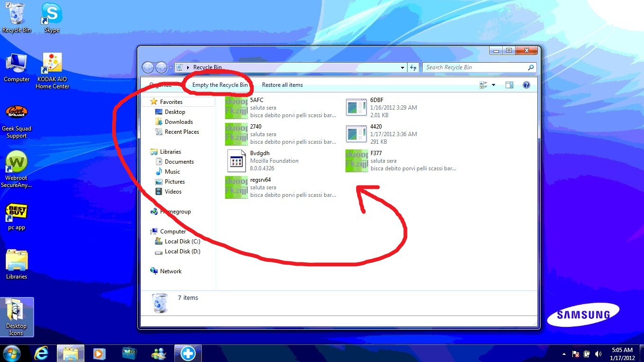Open the volume speaker tray icon
This screenshot has height=362, width=644.
[x=598, y=354]
